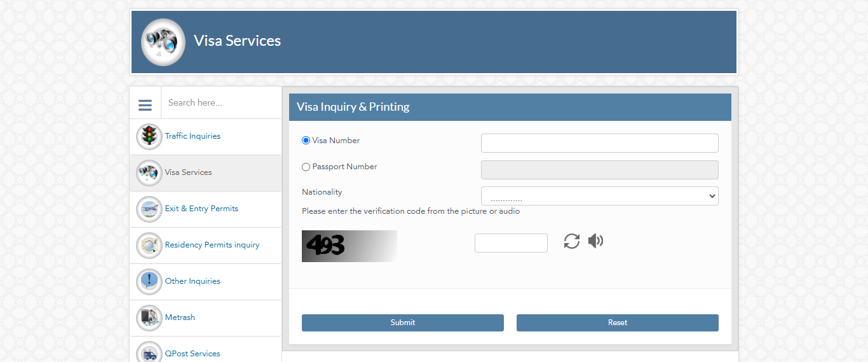Click the verification code input box

coord(511,243)
